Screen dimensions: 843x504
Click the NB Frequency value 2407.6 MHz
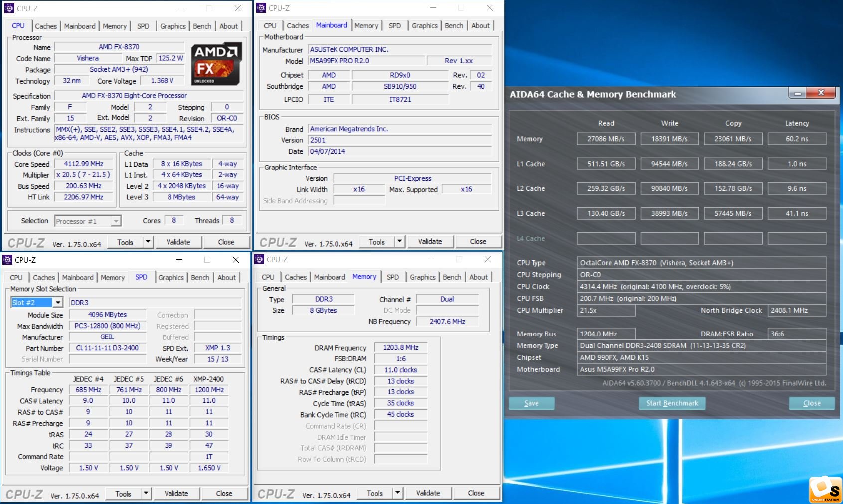pyautogui.click(x=447, y=321)
